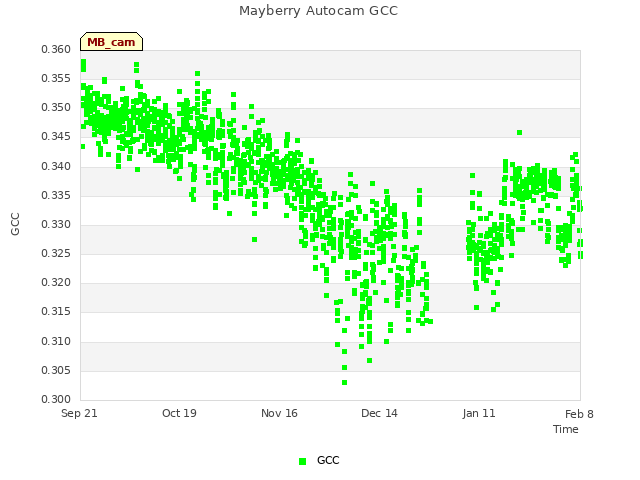Click the 0.340 y-axis value

pyautogui.click(x=56, y=167)
